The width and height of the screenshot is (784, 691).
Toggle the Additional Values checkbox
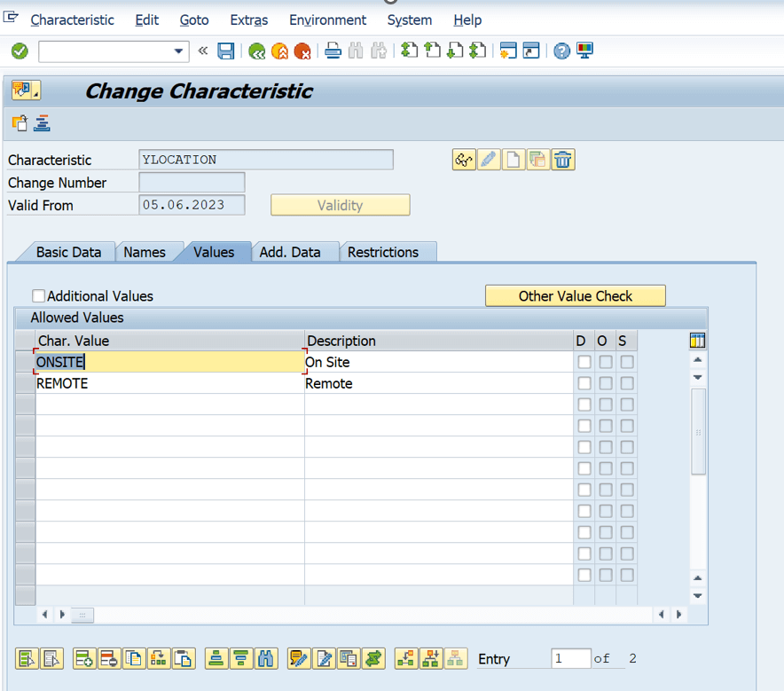(38, 296)
